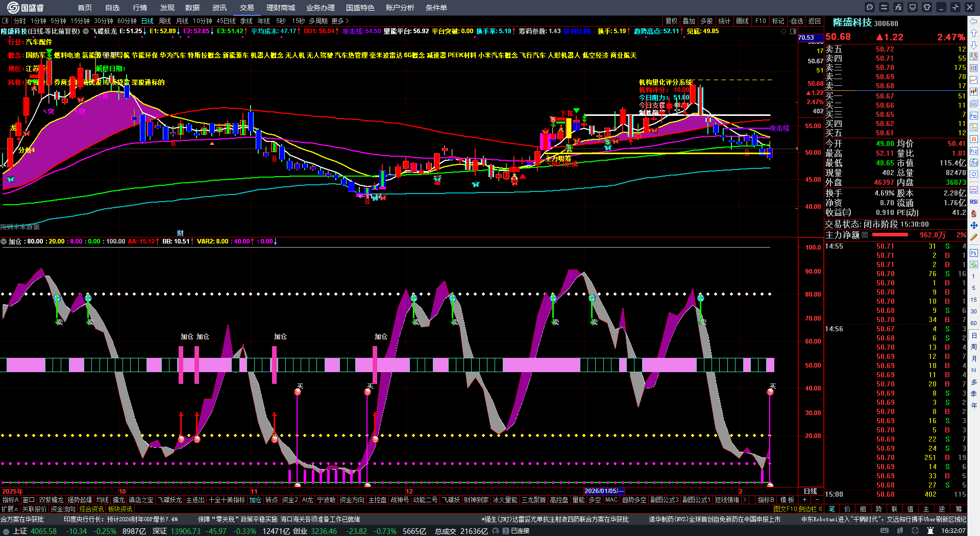This screenshot has width=980, height=536.
Task: Select the 2026/01/05 date marker on timeline
Action: (x=604, y=491)
